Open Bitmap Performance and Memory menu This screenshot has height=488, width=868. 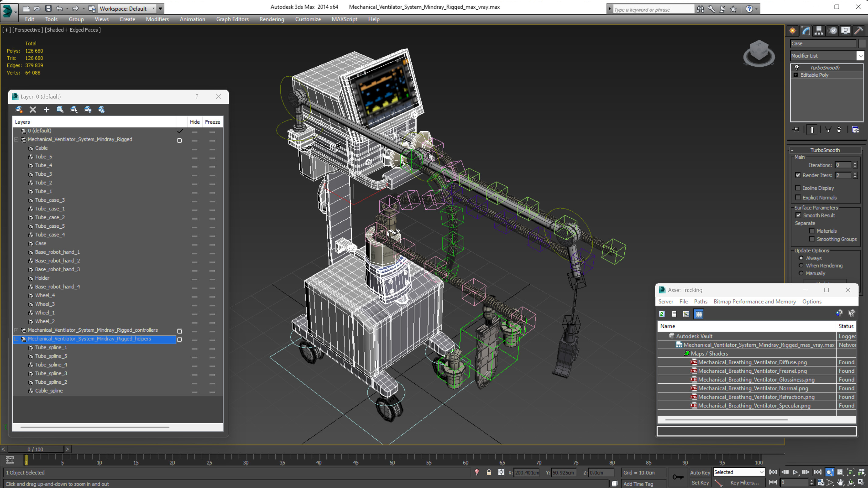point(755,301)
